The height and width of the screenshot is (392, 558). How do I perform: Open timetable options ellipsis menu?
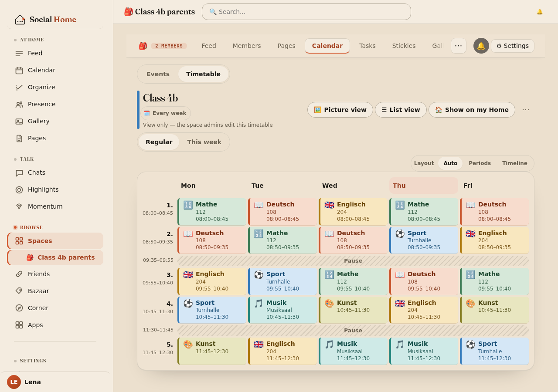(526, 110)
